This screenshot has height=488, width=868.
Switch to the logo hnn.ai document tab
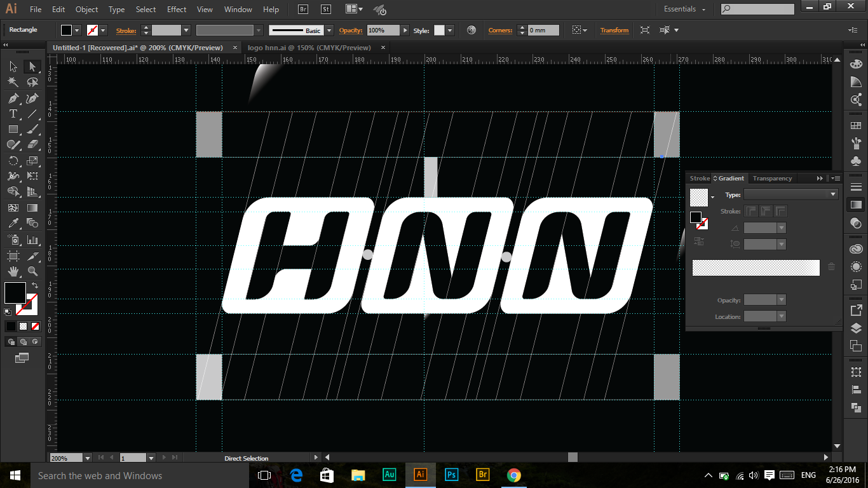pyautogui.click(x=309, y=48)
